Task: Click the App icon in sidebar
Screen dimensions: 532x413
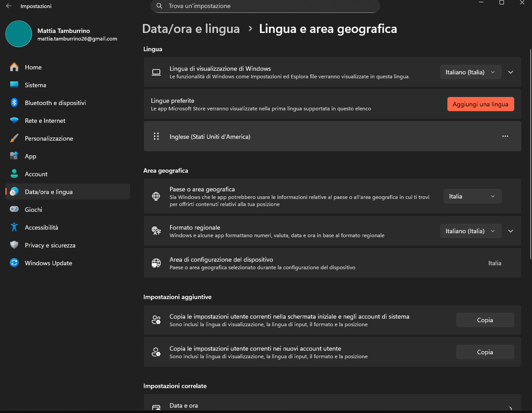Action: pyautogui.click(x=14, y=156)
